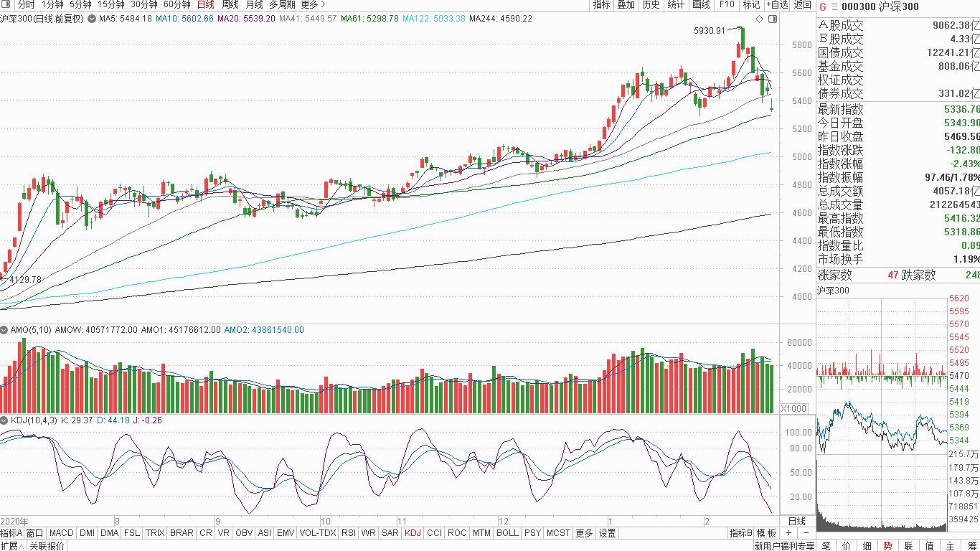Select 1分钟 period
Screen dimensions: 980x551
(x=52, y=5)
